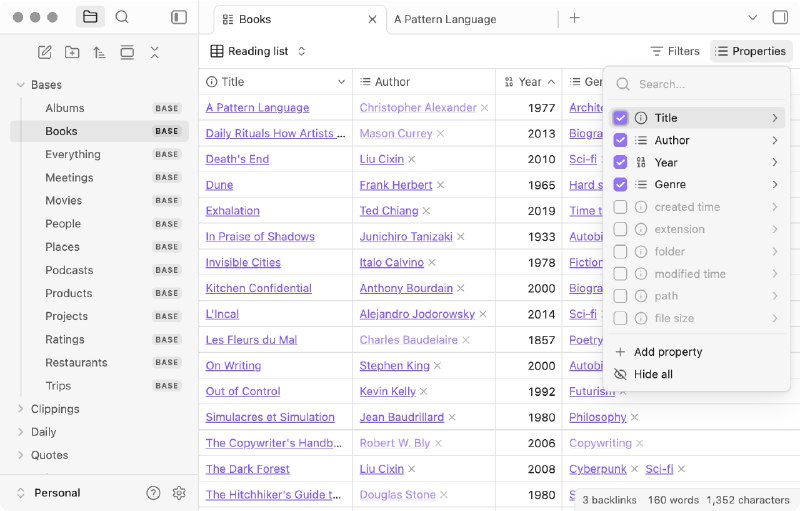This screenshot has height=511, width=800.
Task: Click the Add property option
Action: (x=668, y=352)
